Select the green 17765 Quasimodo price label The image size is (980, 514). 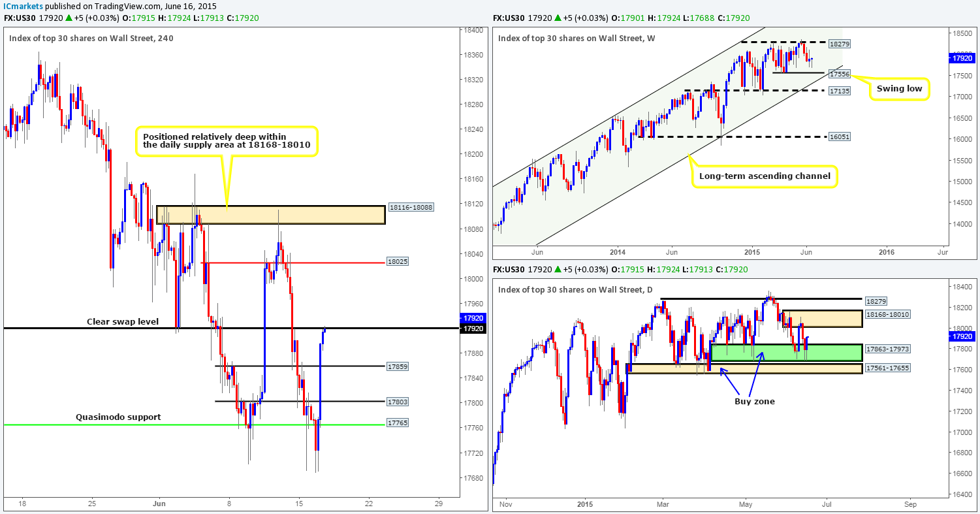point(398,423)
